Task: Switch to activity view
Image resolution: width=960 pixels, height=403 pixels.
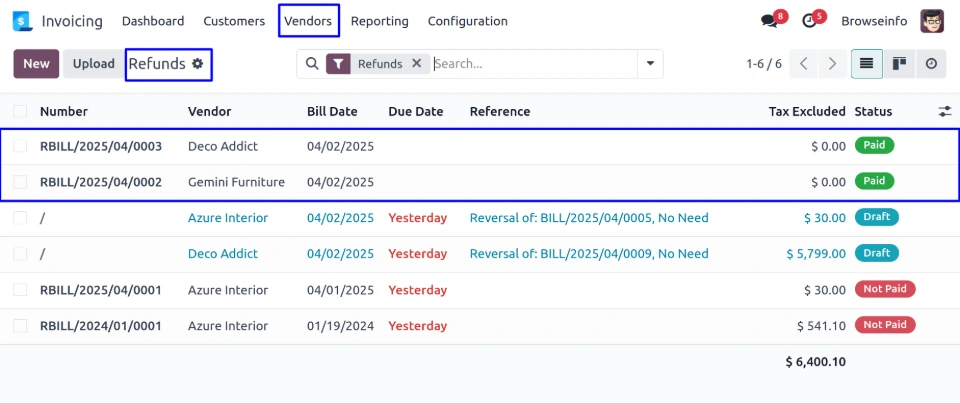Action: pyautogui.click(x=931, y=64)
